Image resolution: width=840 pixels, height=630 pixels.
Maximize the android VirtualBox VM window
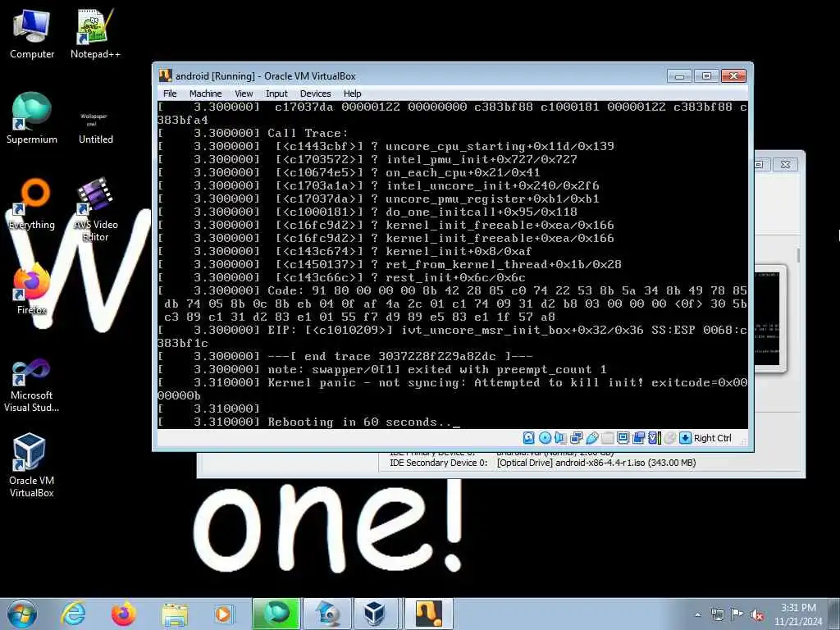click(706, 76)
